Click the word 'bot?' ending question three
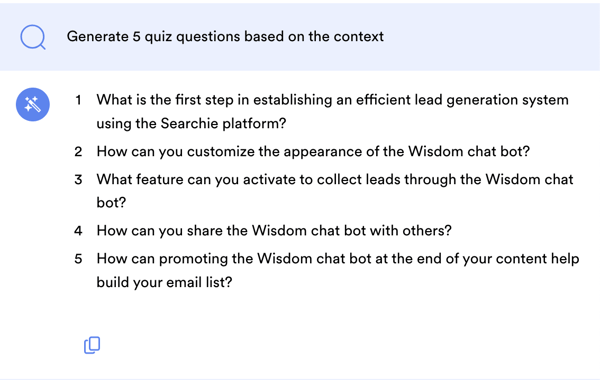This screenshot has width=600, height=380. pos(111,203)
